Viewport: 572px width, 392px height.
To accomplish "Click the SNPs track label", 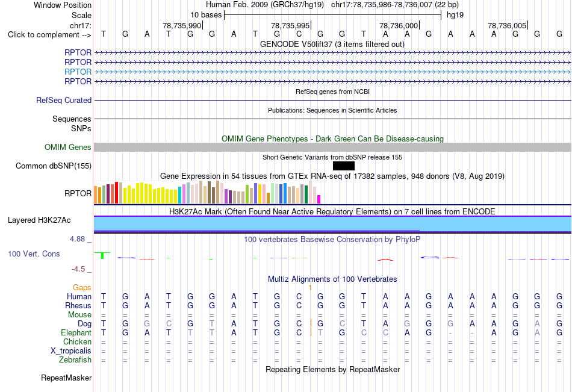I will pos(81,128).
